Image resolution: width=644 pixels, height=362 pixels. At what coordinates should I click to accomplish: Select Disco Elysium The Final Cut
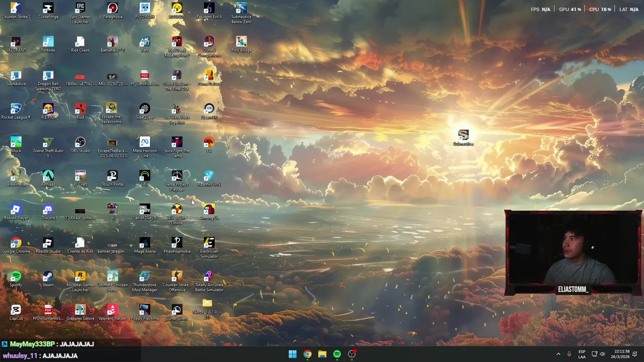click(x=177, y=80)
